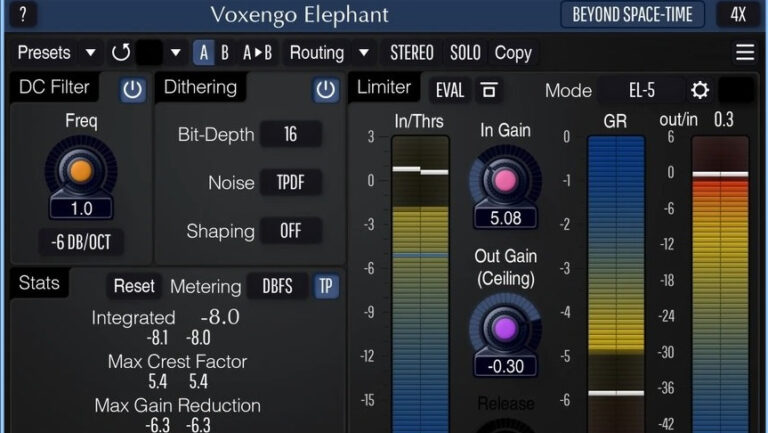Open the hamburger main menu

[744, 52]
